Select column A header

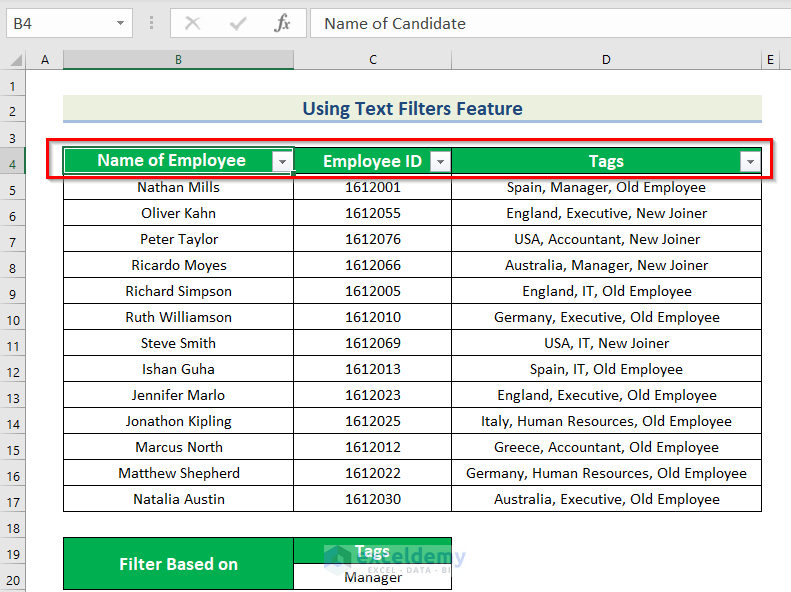point(44,60)
